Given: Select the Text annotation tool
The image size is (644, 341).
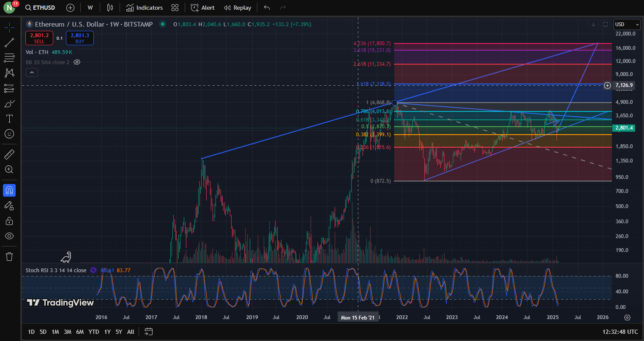Looking at the screenshot, I should [x=9, y=119].
